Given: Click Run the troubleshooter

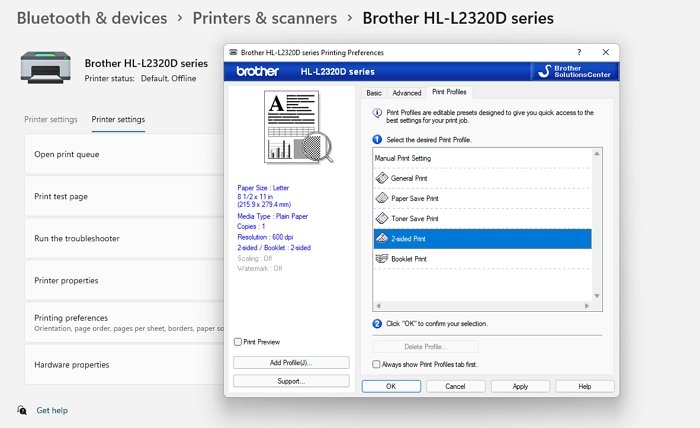Looking at the screenshot, I should click(125, 238).
